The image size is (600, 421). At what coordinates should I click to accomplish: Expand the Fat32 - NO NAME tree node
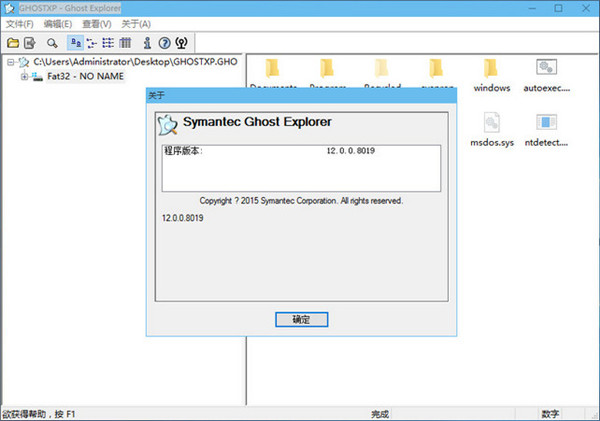tap(24, 77)
